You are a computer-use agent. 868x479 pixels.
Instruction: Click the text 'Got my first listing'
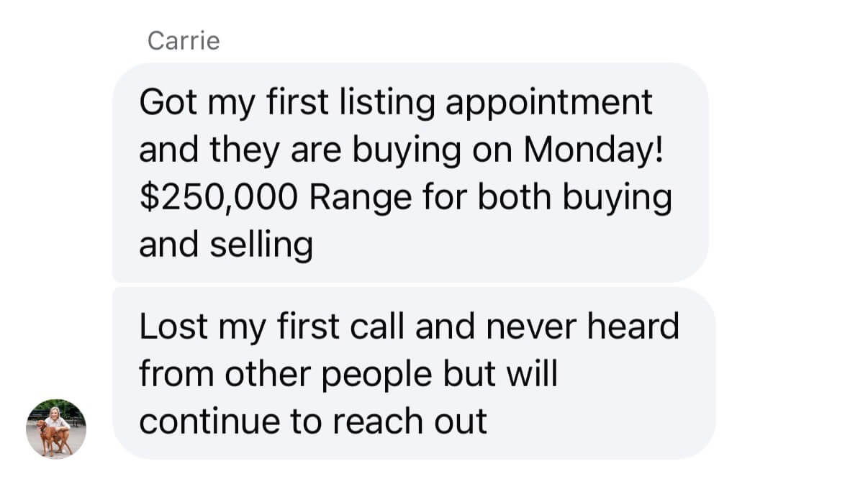pos(286,103)
